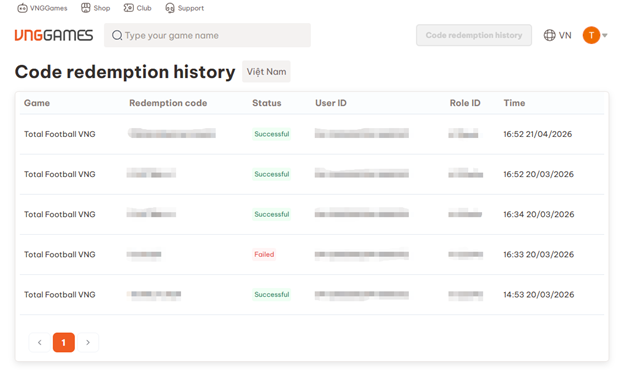Click the time 16:52 20/03/2026
Viewport: 624px width, 376px height.
(x=538, y=174)
